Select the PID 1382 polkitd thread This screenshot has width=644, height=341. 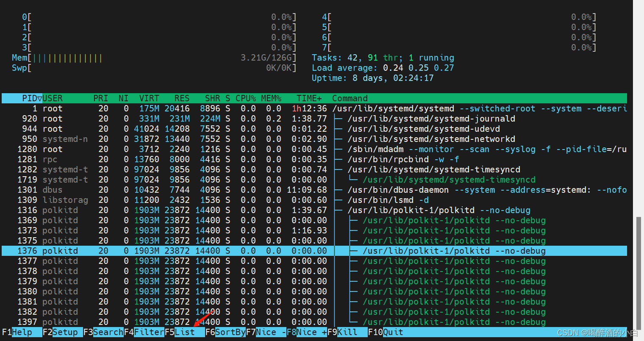314,312
